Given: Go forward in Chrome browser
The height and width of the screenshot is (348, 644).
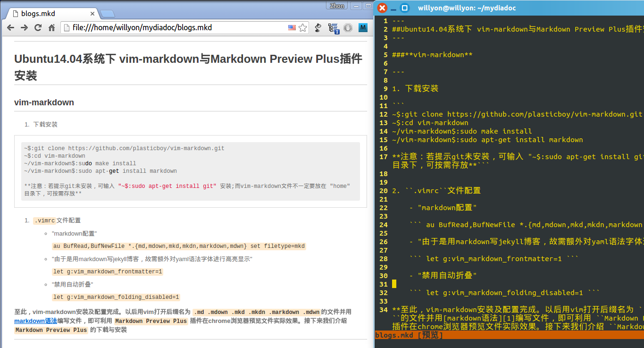Looking at the screenshot, I should [24, 28].
